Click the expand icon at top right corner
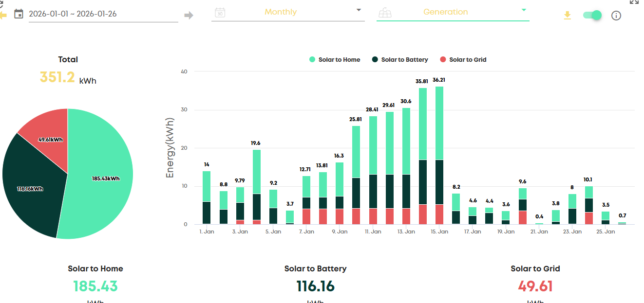Viewport: 644px width, 303px height. pos(634,2)
